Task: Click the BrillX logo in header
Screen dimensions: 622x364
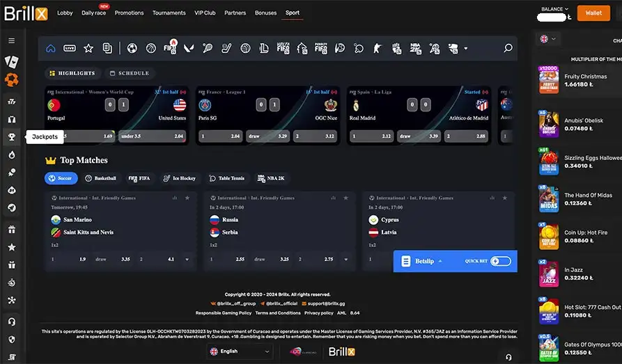Action: 26,13
